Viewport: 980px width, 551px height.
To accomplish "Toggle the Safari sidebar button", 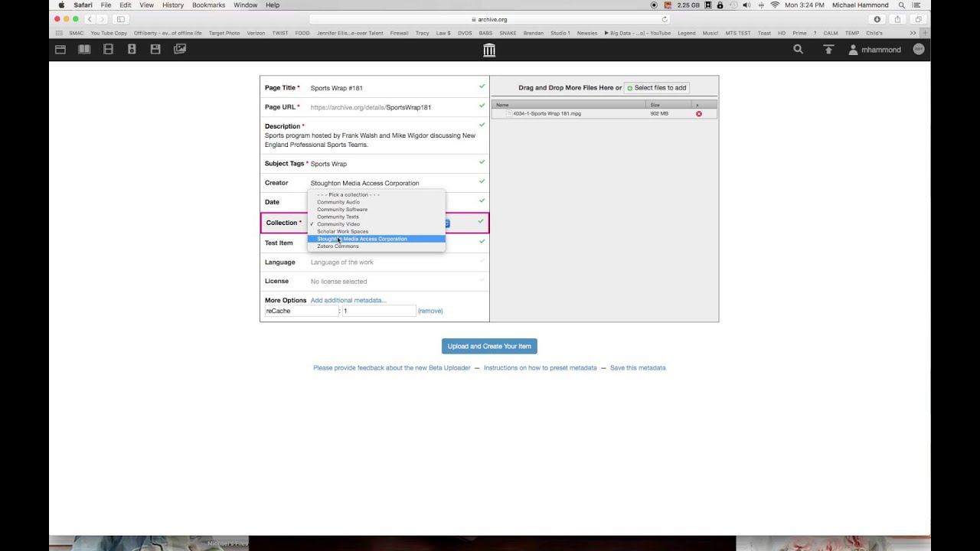I will click(x=120, y=19).
